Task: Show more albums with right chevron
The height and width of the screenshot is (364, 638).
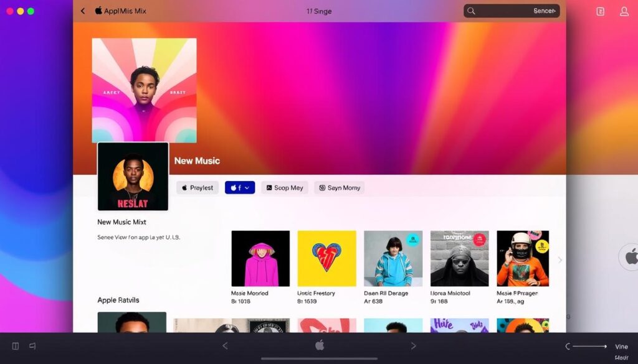Action: coord(560,260)
